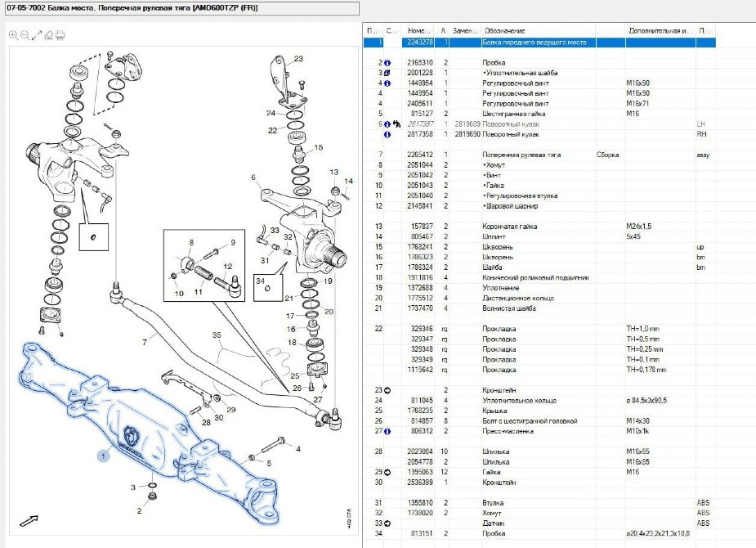Open arrow link icon on row 23
Screen dimensions: 756x548
(x=387, y=390)
